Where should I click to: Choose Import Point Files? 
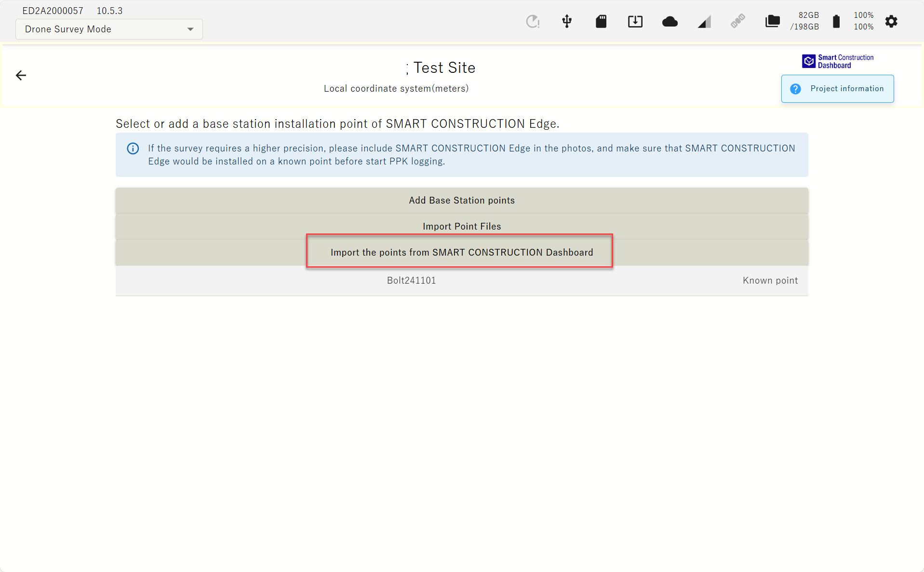coord(462,227)
